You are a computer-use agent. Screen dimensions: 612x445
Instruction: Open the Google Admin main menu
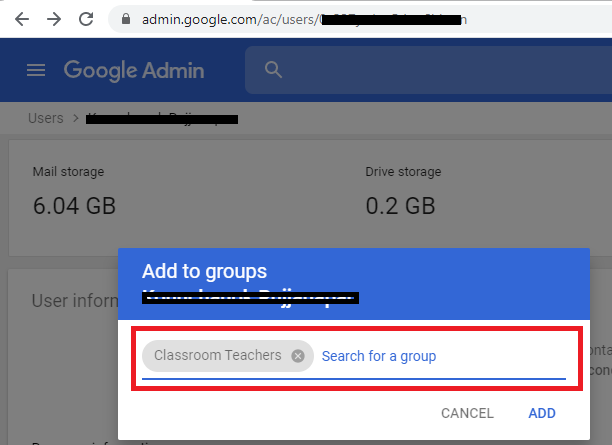pos(36,70)
